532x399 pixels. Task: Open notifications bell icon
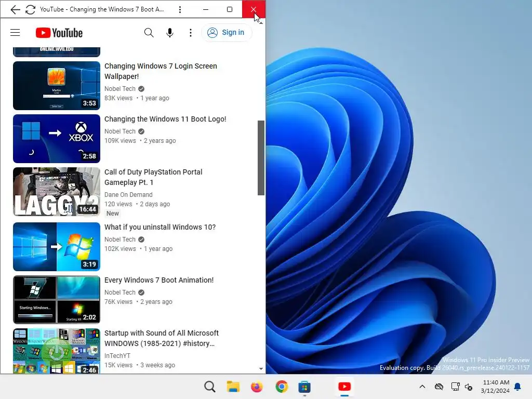pyautogui.click(x=518, y=387)
